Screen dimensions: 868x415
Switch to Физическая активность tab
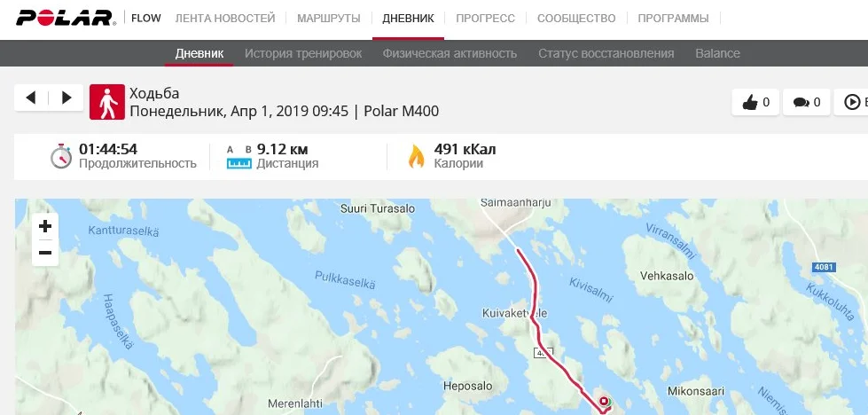(x=450, y=54)
